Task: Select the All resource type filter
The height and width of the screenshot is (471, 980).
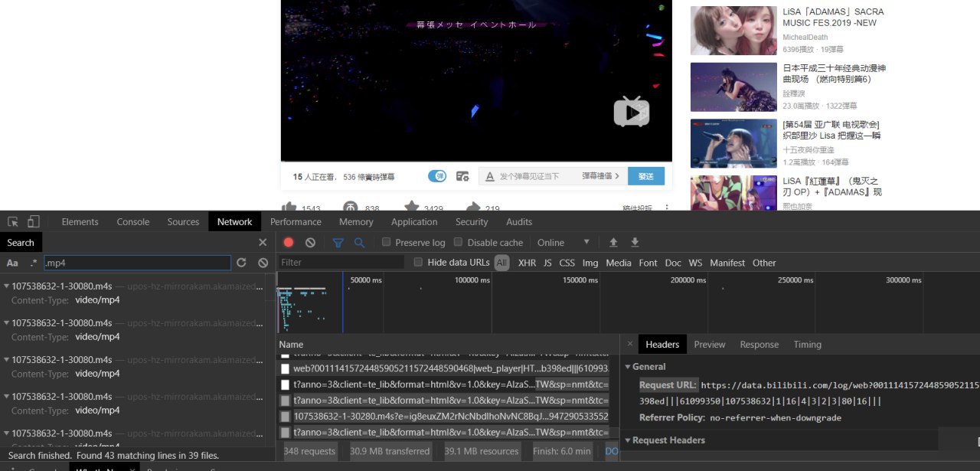Action: [x=501, y=263]
